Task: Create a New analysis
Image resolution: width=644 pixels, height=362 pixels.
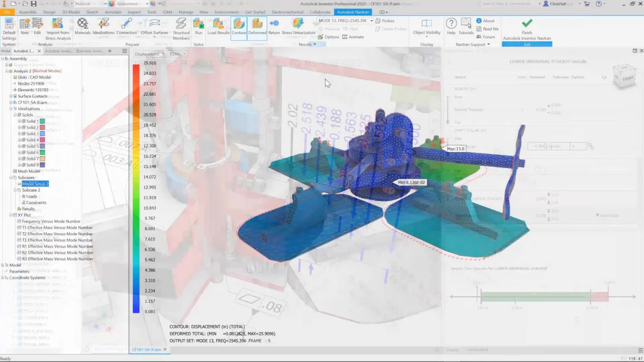Action: (x=25, y=27)
